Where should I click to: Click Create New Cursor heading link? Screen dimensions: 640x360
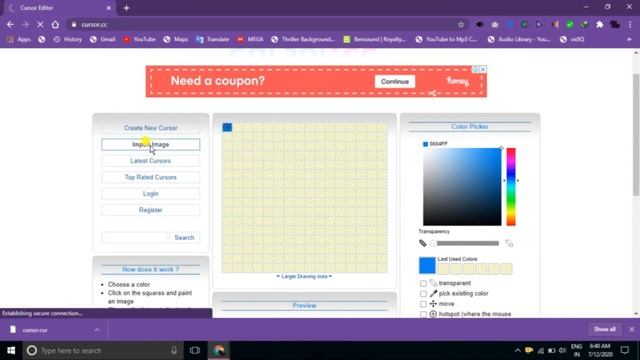click(151, 128)
